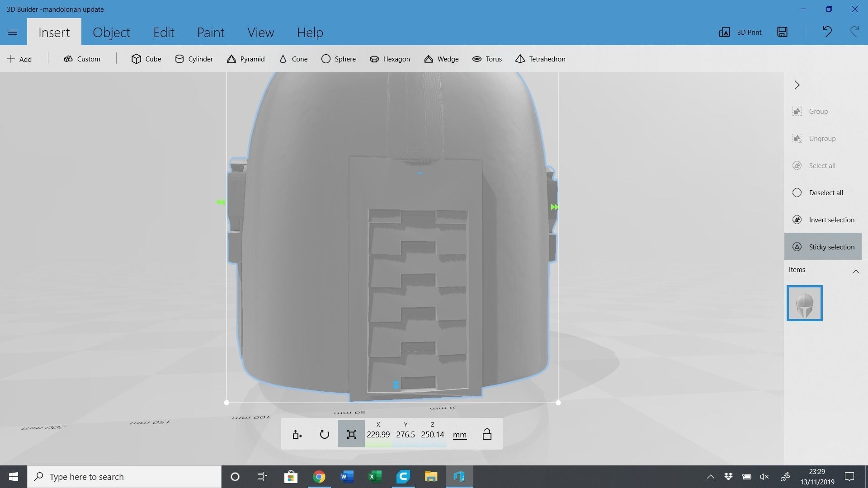The width and height of the screenshot is (868, 488).
Task: Collapse the Items section
Action: [x=855, y=271]
